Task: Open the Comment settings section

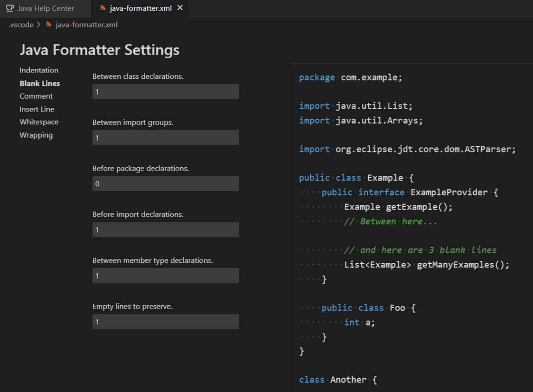Action: [x=36, y=96]
